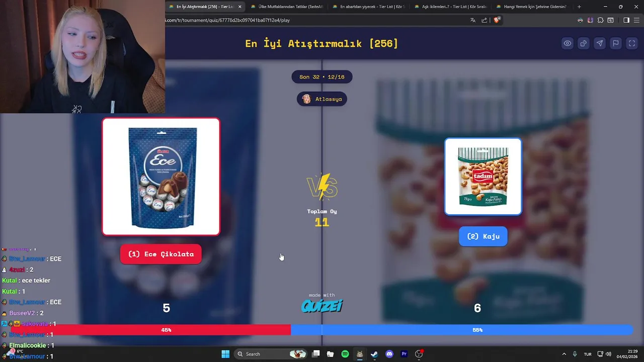
Task: Click the page translate icon in address bar
Action: [x=472, y=20]
